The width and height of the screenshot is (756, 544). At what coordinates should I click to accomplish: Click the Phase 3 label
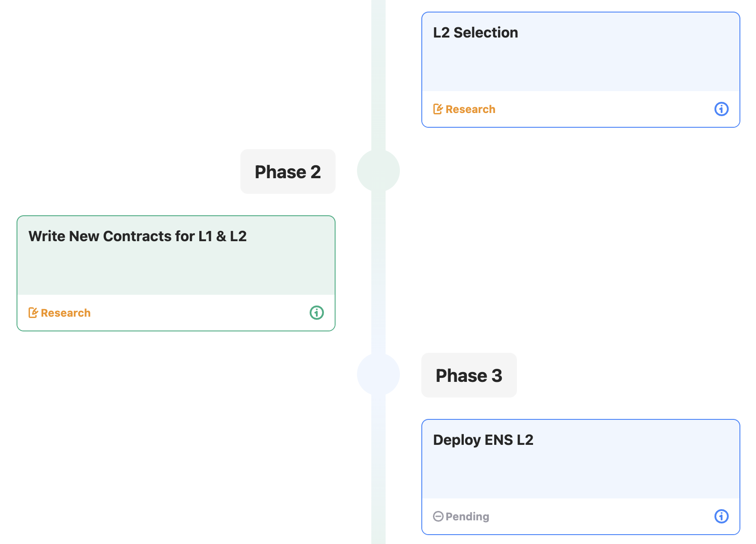click(x=469, y=376)
